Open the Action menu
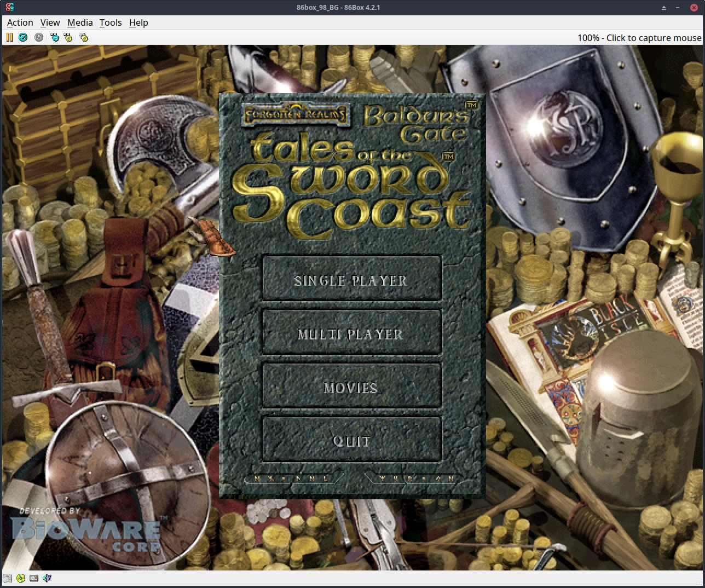This screenshot has height=588, width=705. 20,22
